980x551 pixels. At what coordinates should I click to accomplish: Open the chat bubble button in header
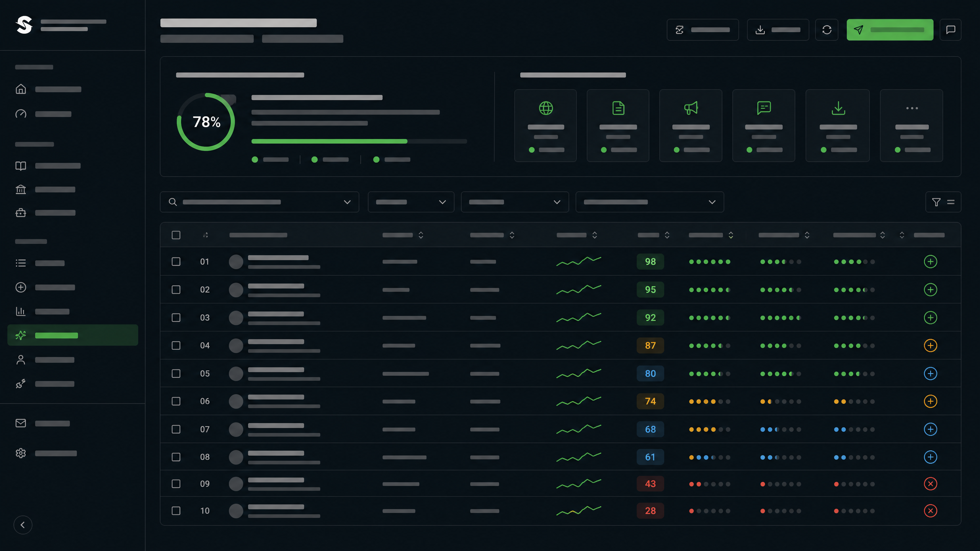click(x=951, y=30)
